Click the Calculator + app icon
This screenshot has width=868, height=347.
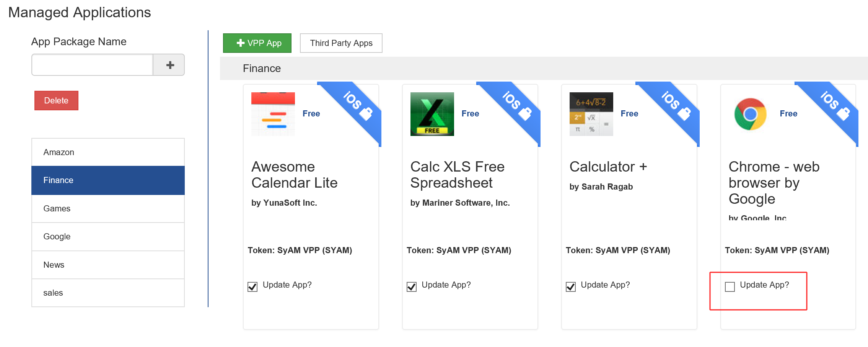pyautogui.click(x=591, y=114)
